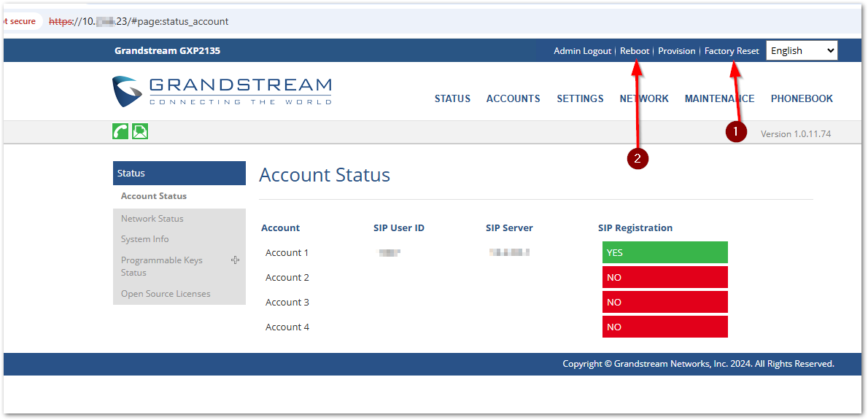Click the Account column header
The image size is (868, 420).
[281, 228]
